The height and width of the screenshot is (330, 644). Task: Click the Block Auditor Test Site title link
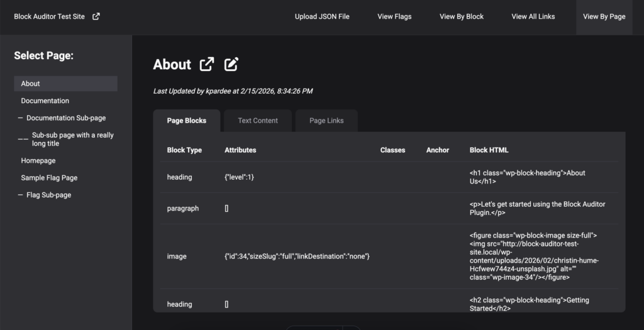click(x=49, y=16)
